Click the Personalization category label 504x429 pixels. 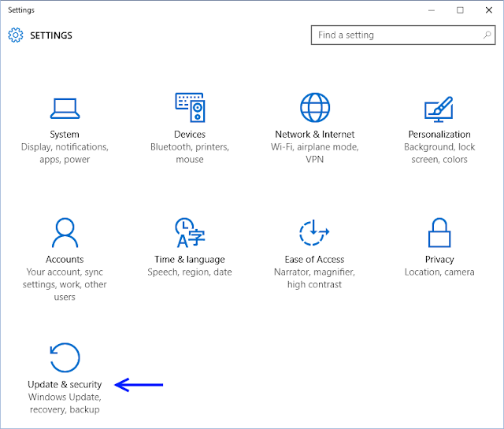point(439,135)
